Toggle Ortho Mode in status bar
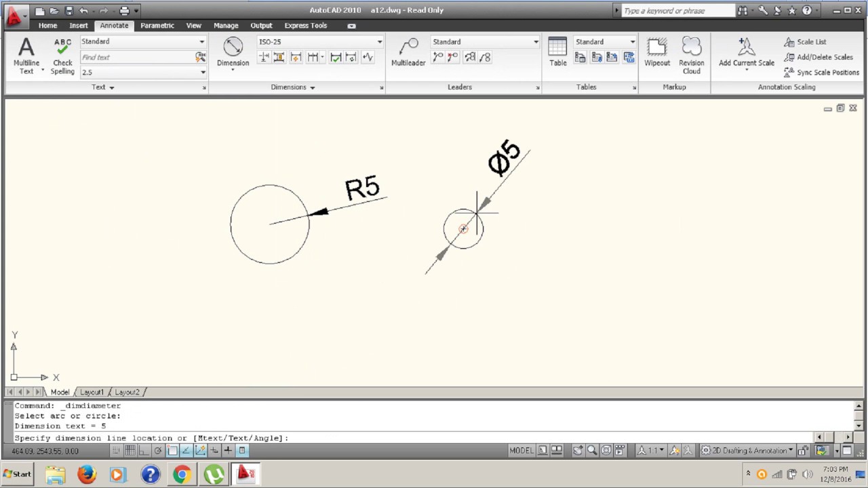Viewport: 868px width, 488px height. point(144,451)
